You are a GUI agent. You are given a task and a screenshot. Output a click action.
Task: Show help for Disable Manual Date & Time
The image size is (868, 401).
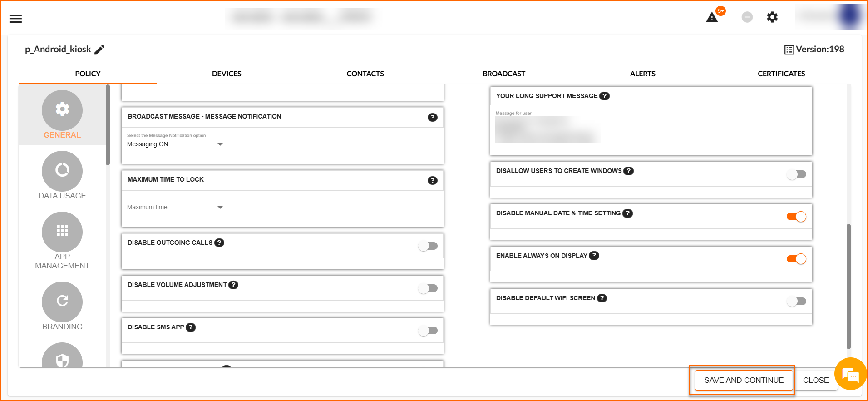click(x=627, y=213)
